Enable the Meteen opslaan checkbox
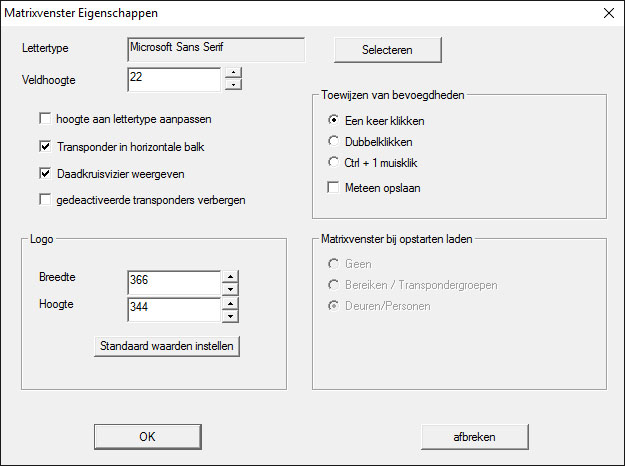This screenshot has height=466, width=625. pyautogui.click(x=334, y=187)
